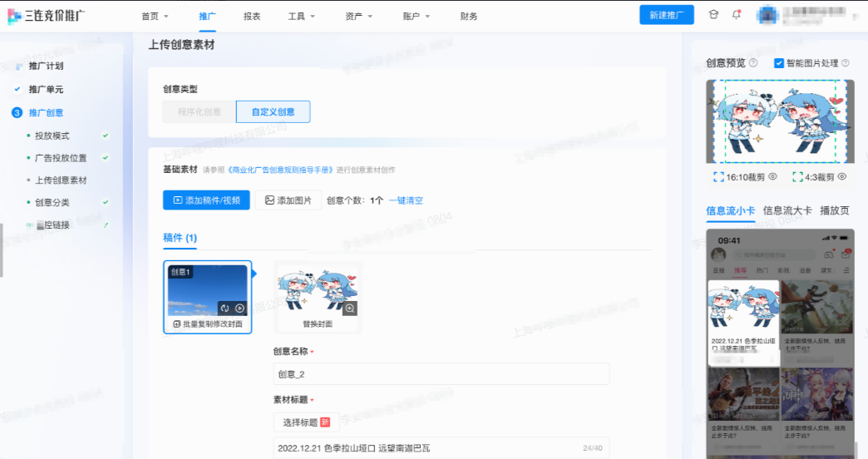Image resolution: width=868 pixels, height=459 pixels.
Task: Play the 创意1 video preview
Action: [239, 308]
